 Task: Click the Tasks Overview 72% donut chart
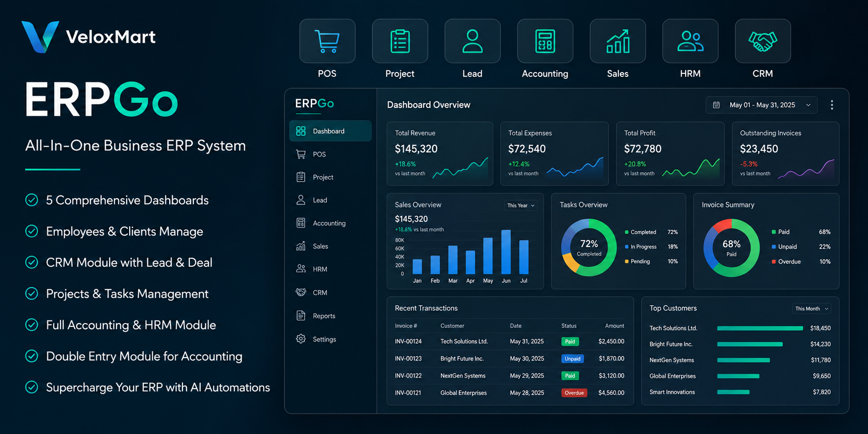click(589, 248)
